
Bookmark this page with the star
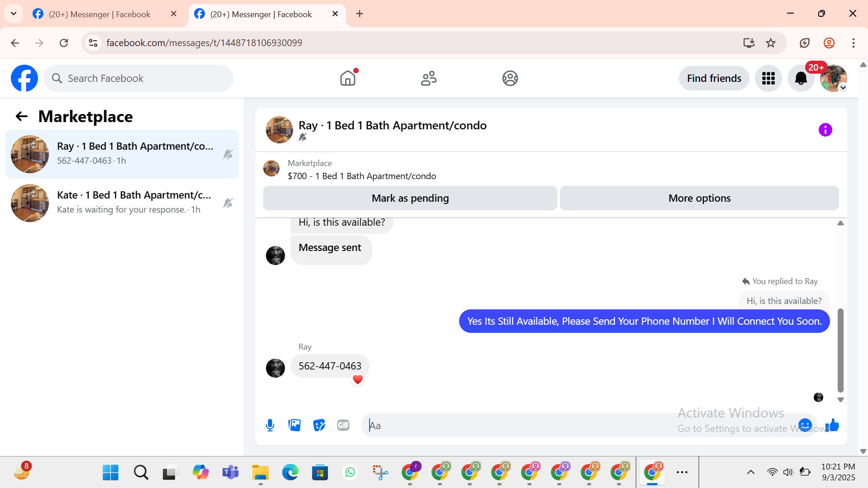(x=771, y=43)
